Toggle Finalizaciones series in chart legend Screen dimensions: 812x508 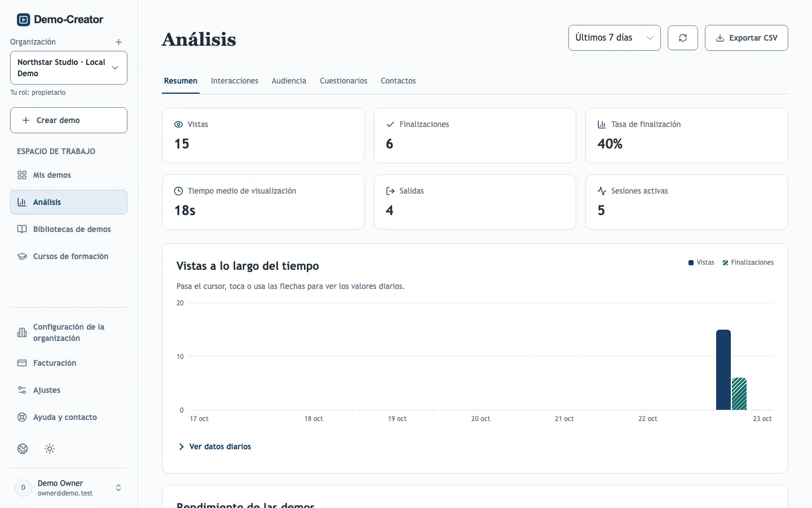click(748, 262)
